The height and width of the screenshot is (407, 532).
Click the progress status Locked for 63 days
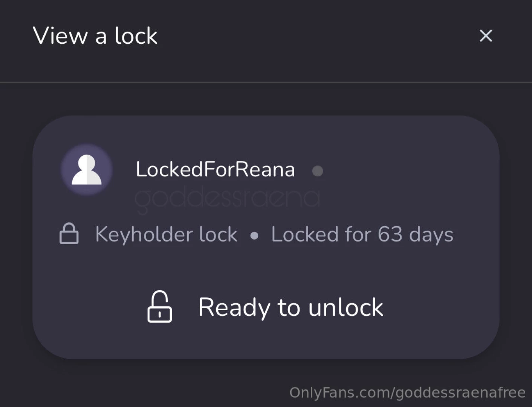(x=362, y=234)
